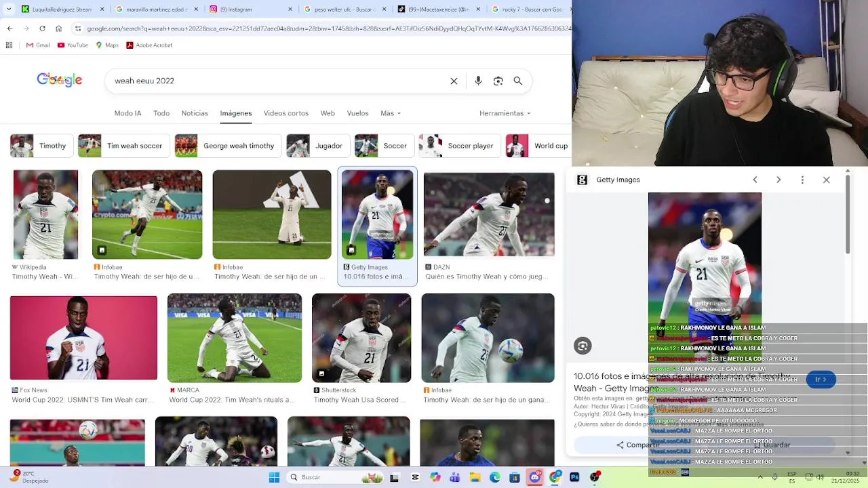Select the Timothy suggestion chip
Screen dimensions: 868x488
tap(41, 146)
